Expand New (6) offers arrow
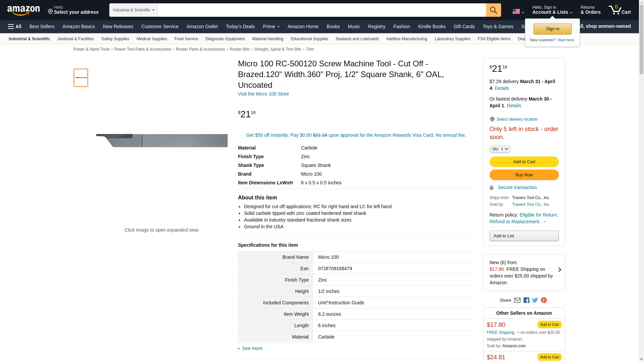The image size is (644, 362). (559, 270)
